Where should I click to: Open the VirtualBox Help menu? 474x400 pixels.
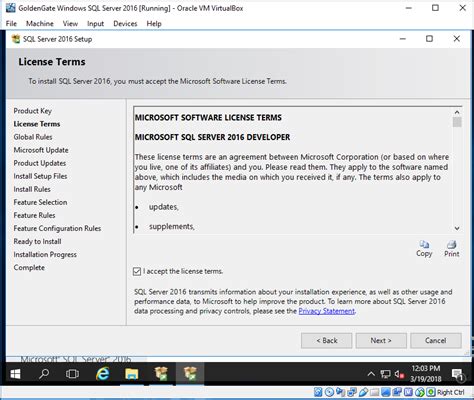154,24
